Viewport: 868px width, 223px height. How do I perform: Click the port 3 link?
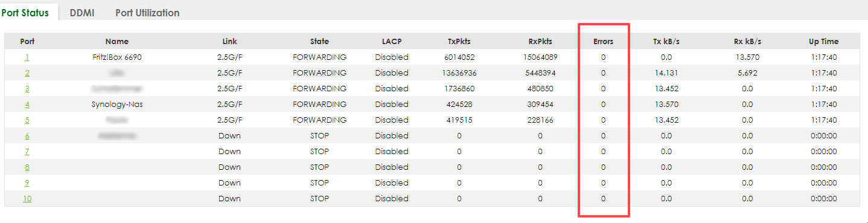[x=27, y=89]
